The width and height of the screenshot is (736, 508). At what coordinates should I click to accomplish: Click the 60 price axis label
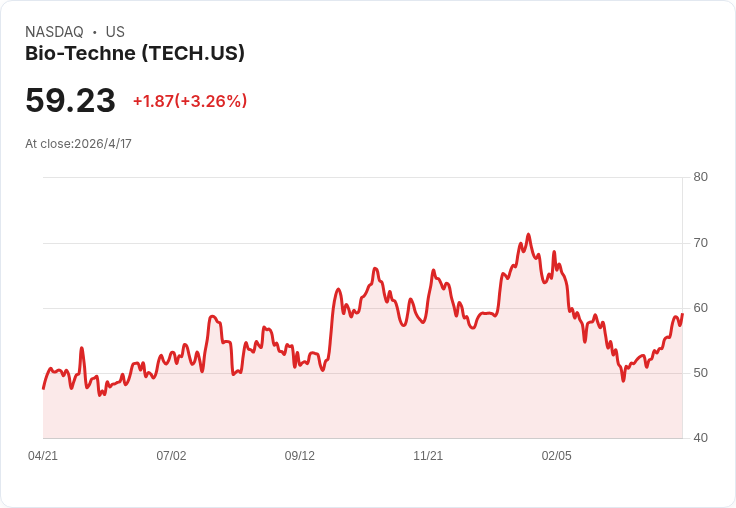click(700, 308)
